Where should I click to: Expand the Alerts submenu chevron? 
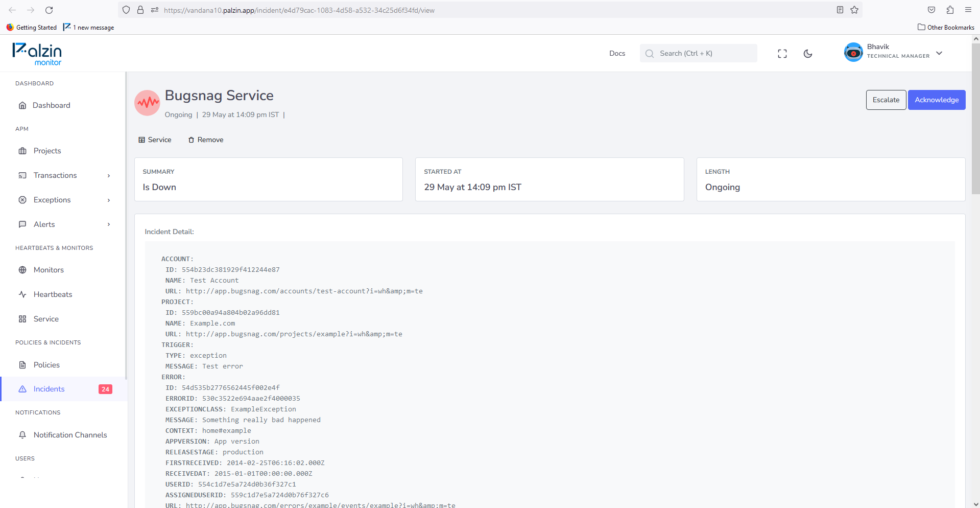[x=109, y=224]
